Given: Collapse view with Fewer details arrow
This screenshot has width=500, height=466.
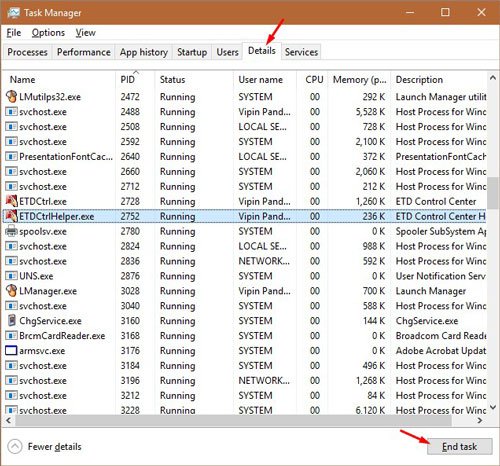Looking at the screenshot, I should click(15, 446).
